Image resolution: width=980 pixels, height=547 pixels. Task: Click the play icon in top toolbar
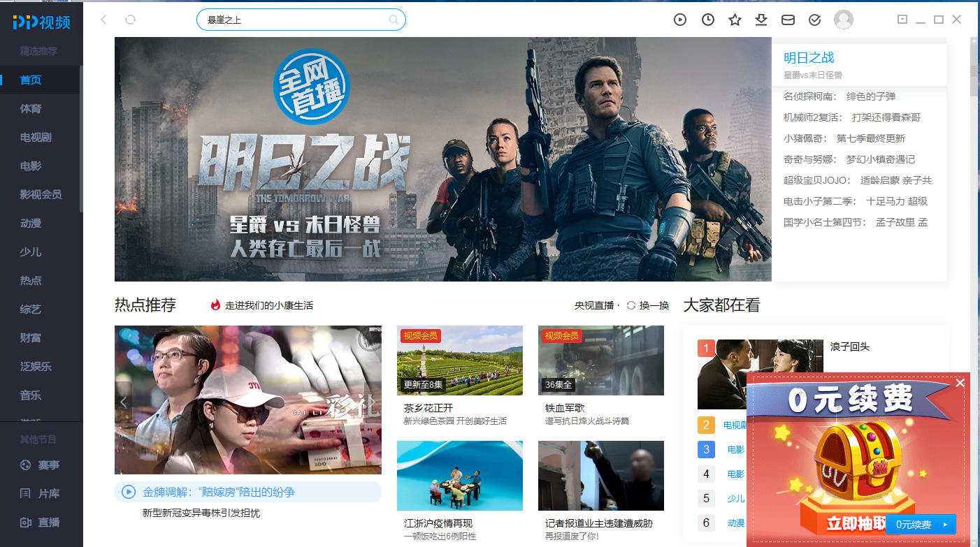pyautogui.click(x=680, y=20)
